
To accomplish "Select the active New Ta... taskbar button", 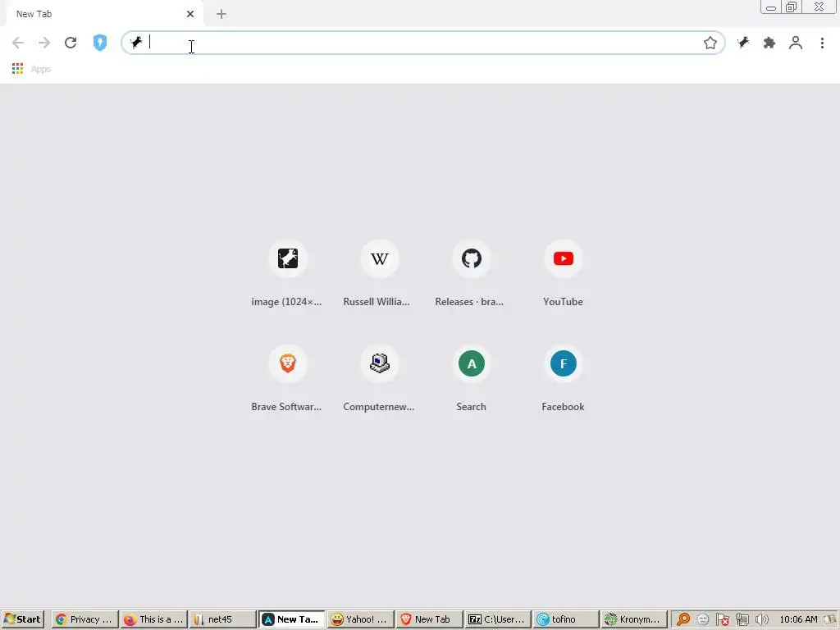I will pos(291,619).
